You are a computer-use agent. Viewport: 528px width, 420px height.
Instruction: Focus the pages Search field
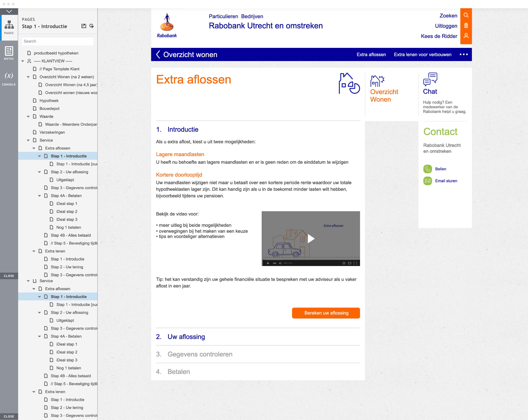(x=58, y=41)
